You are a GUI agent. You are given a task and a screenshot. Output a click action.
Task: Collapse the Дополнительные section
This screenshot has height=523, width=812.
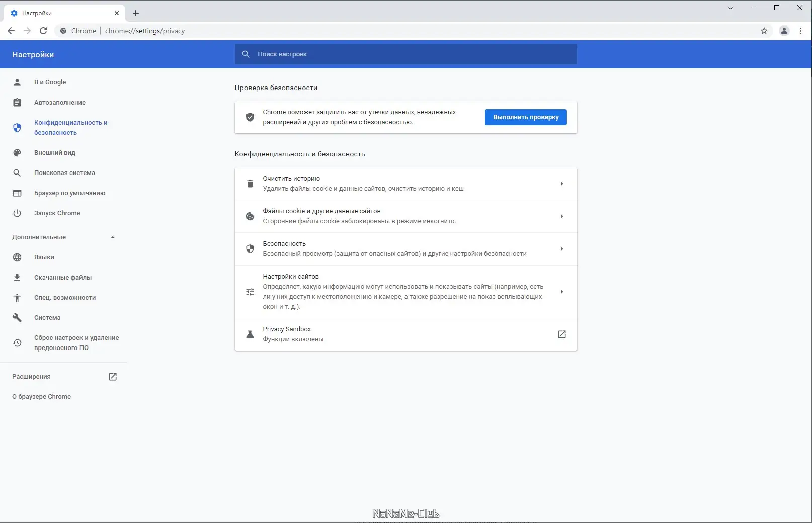113,237
